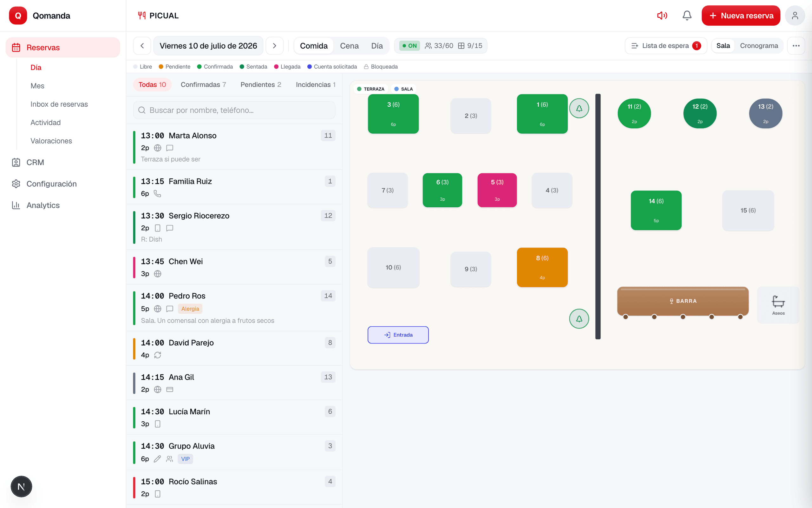The height and width of the screenshot is (508, 812).
Task: Click the mobile icon on Lucía Marín
Action: [x=157, y=424]
